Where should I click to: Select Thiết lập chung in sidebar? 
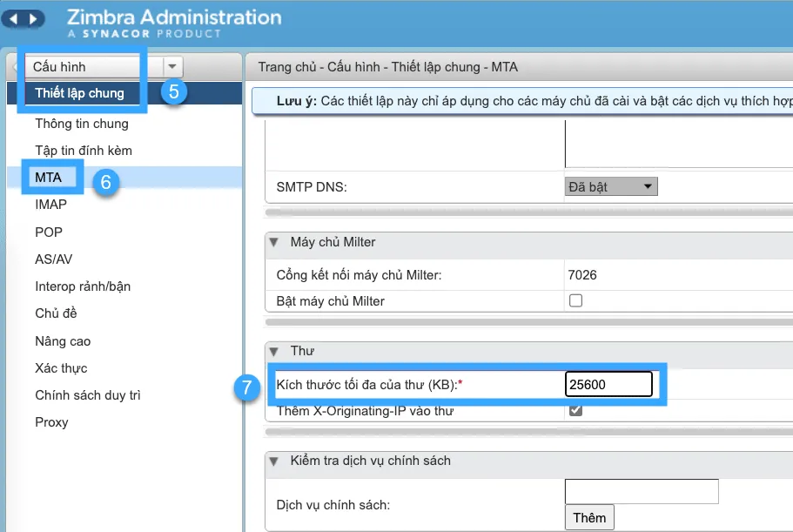point(79,93)
